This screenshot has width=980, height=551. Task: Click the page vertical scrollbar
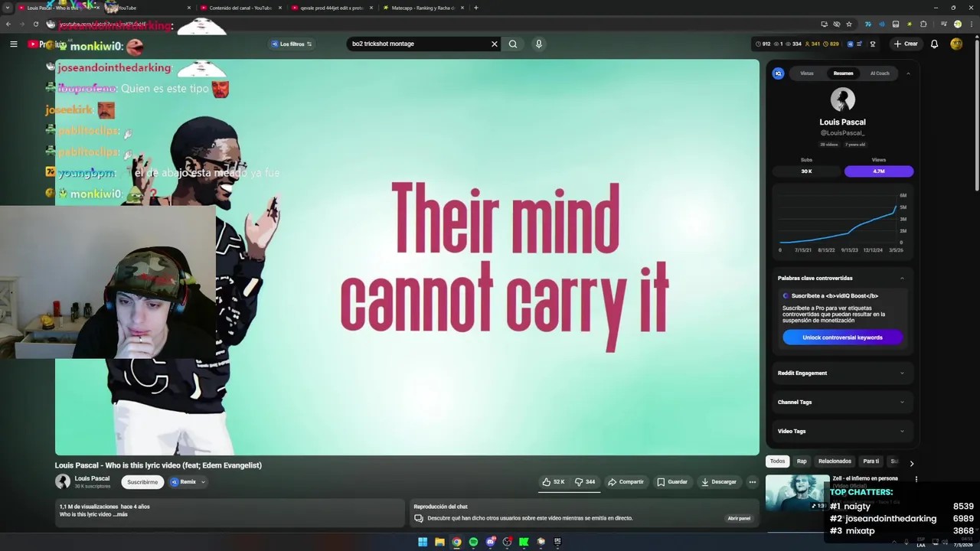pyautogui.click(x=975, y=115)
